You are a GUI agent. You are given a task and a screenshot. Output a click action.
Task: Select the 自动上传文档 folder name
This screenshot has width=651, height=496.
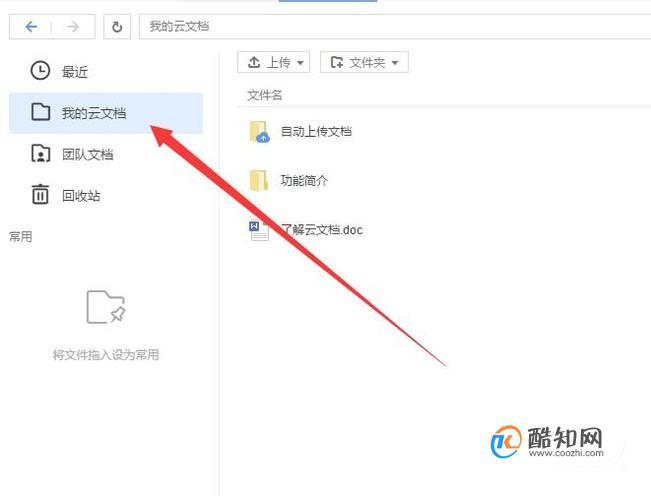coord(316,132)
